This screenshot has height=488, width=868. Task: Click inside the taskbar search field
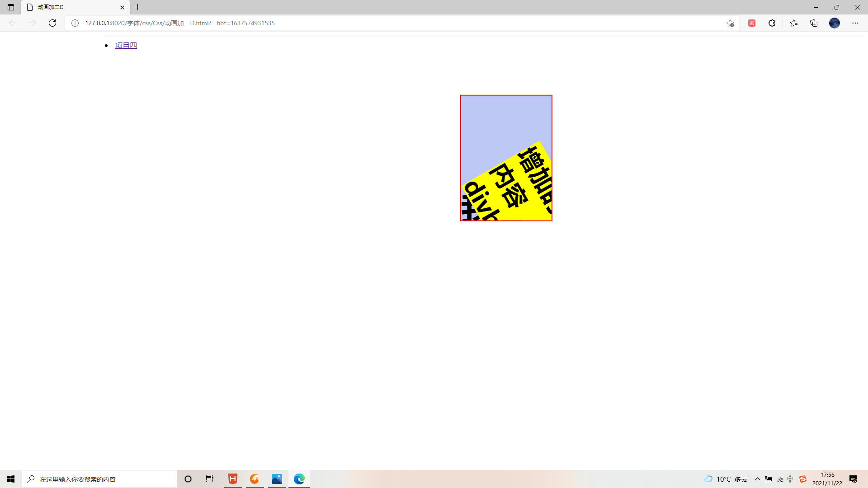(x=99, y=479)
